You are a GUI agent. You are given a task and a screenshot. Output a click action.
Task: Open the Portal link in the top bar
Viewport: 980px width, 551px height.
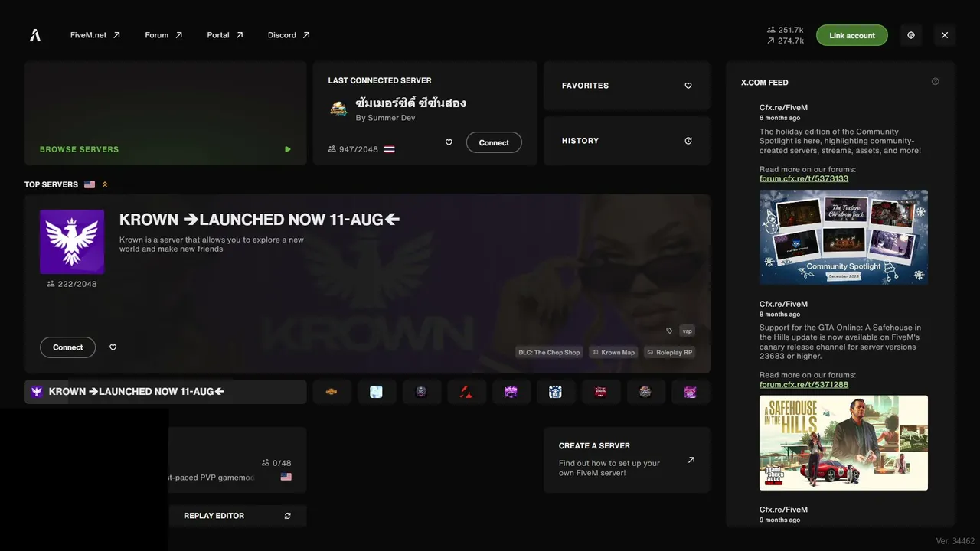tap(225, 35)
